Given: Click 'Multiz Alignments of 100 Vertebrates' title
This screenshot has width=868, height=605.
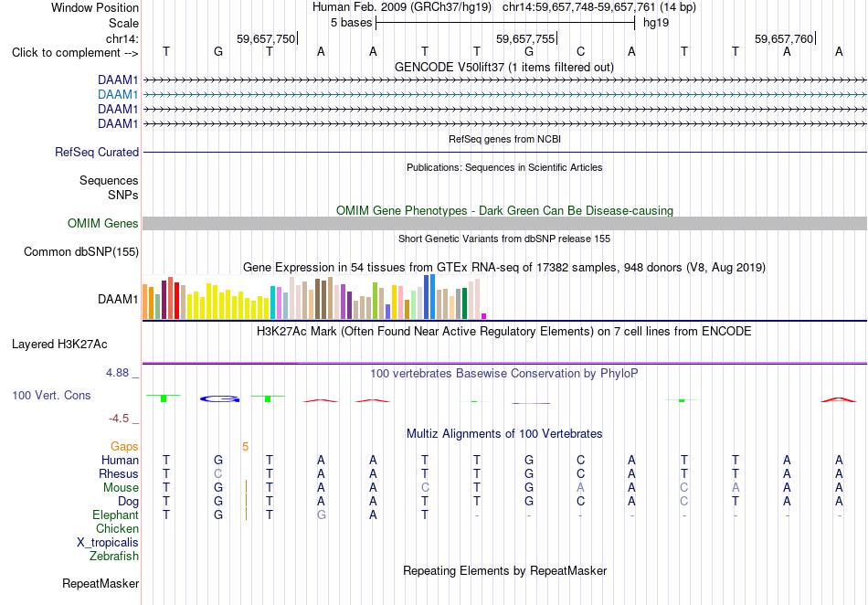Looking at the screenshot, I should coord(504,433).
